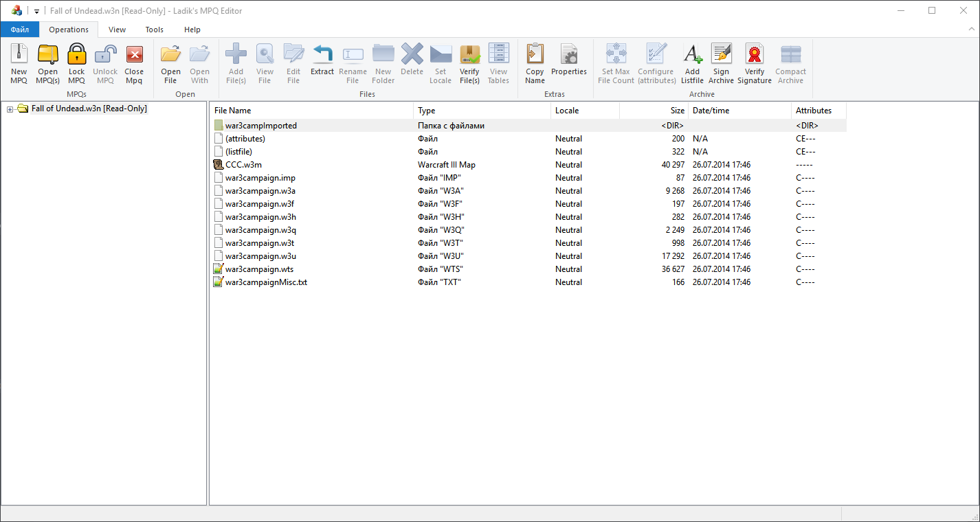The width and height of the screenshot is (980, 522).
Task: Select war3campaign.w3t in the list
Action: 528,243
